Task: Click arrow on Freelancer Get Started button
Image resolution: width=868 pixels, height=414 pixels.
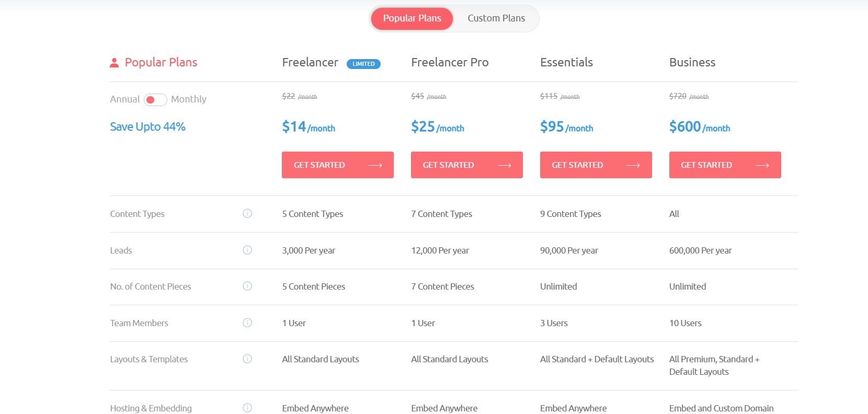Action: pos(375,165)
